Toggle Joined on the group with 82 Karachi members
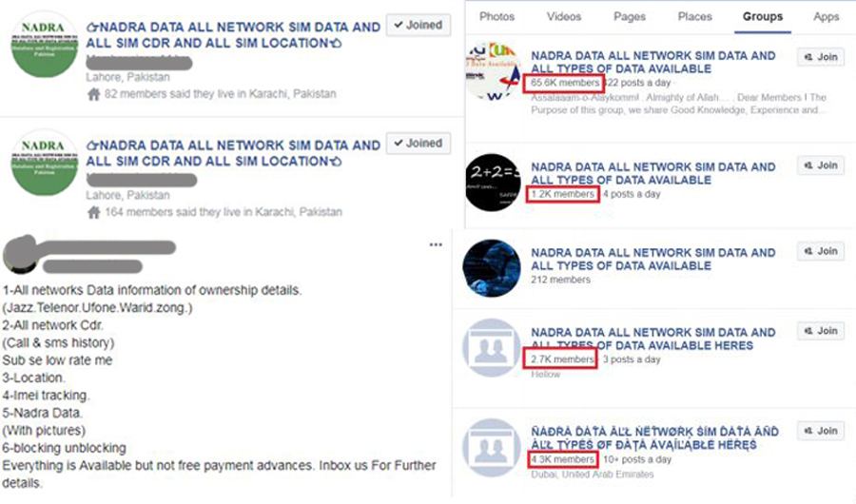Viewport: 856px width, 504px height. (418, 26)
